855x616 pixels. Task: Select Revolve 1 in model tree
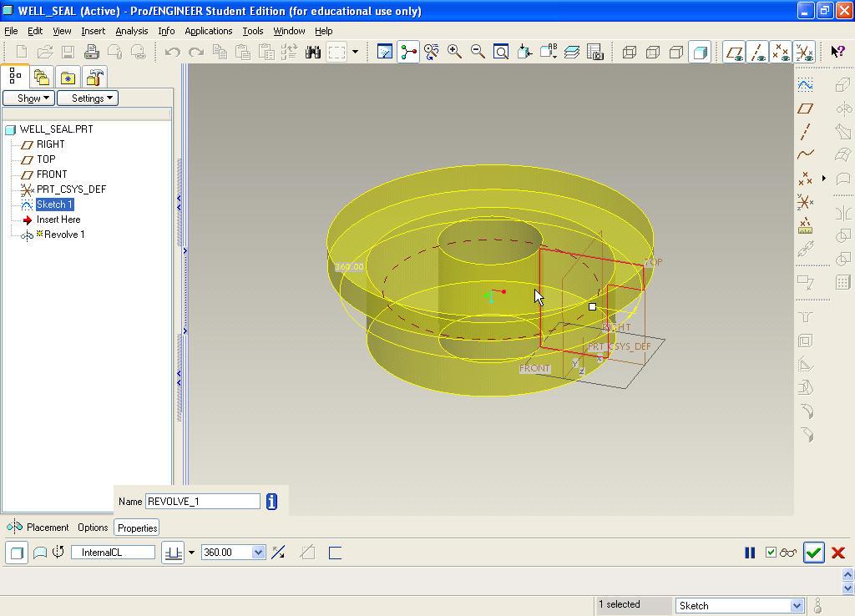[x=64, y=235]
